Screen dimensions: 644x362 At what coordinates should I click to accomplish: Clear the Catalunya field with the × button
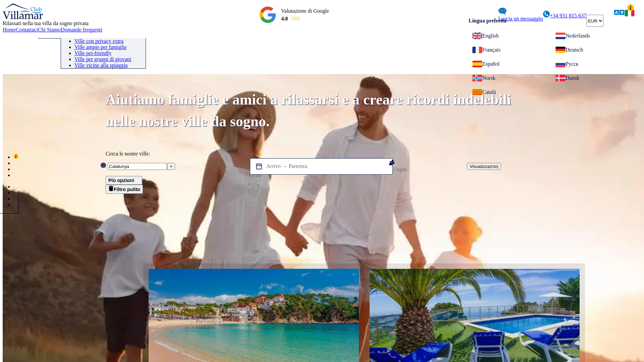[171, 167]
